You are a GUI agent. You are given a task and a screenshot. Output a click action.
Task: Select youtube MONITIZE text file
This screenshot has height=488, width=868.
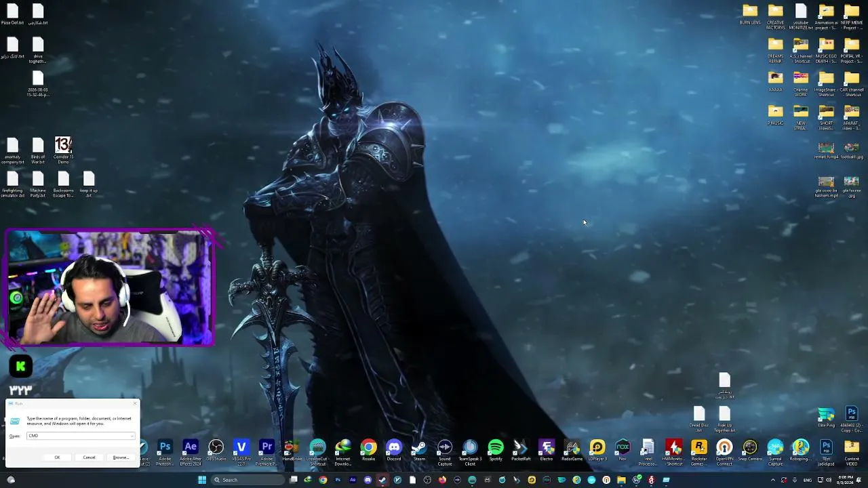(x=801, y=17)
